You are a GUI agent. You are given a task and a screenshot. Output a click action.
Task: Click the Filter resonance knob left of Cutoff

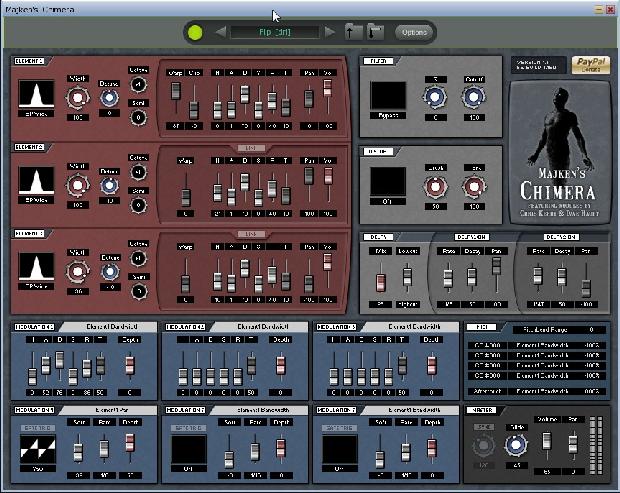coord(435,97)
